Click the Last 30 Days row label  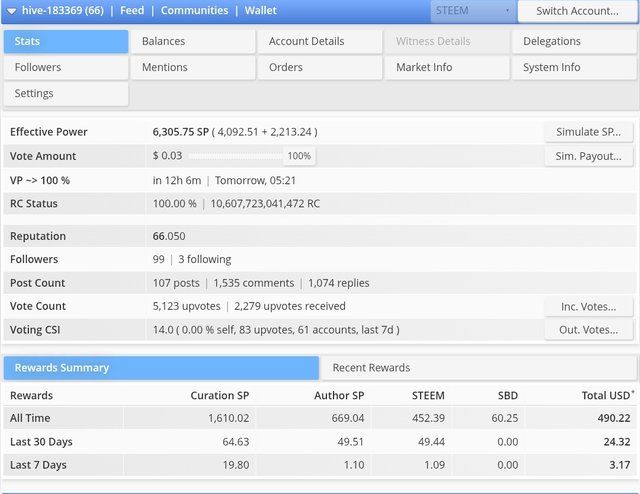click(x=41, y=442)
